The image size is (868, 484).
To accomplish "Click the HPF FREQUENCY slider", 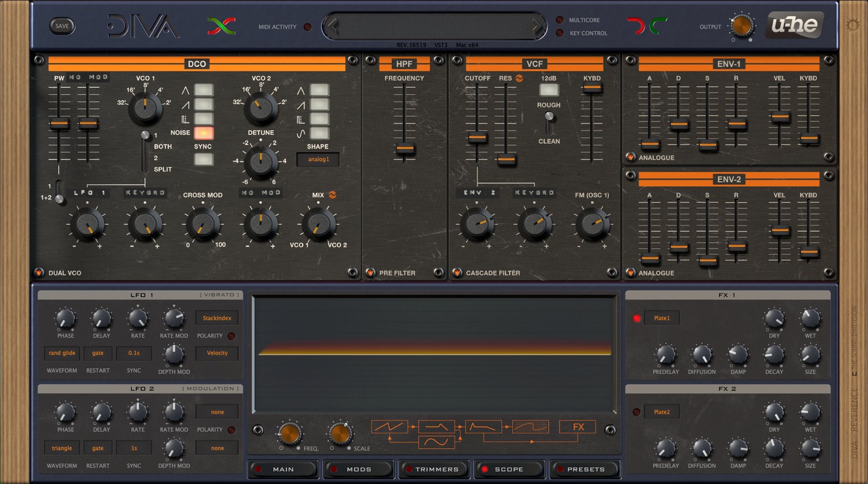I will coord(405,148).
